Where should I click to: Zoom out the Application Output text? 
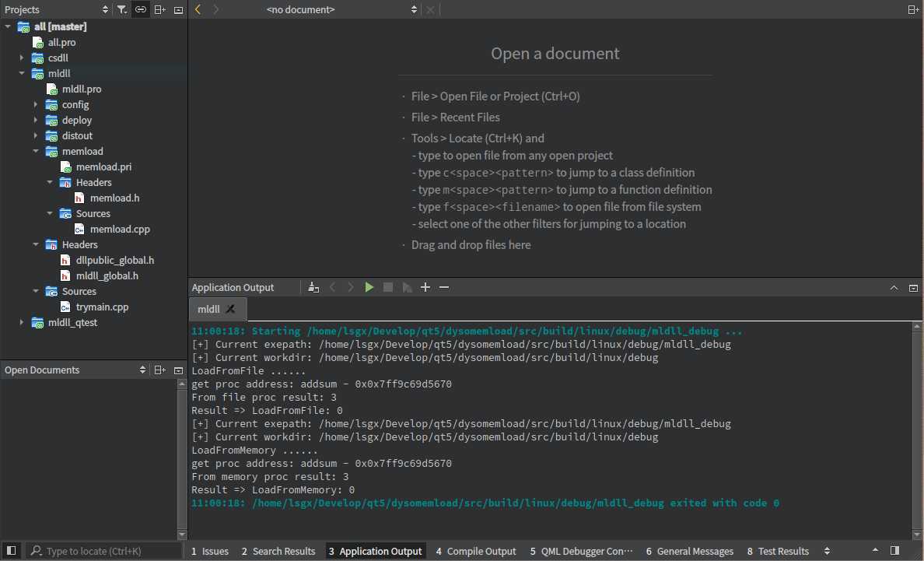click(444, 288)
